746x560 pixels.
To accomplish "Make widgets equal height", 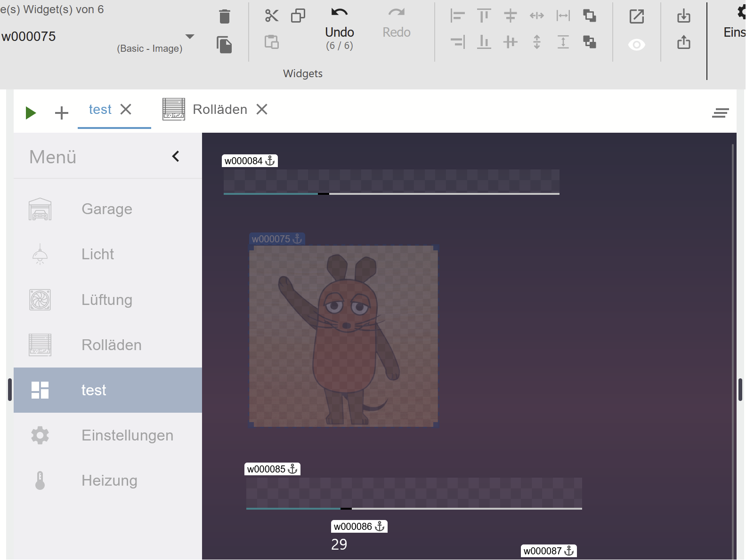I will 563,42.
